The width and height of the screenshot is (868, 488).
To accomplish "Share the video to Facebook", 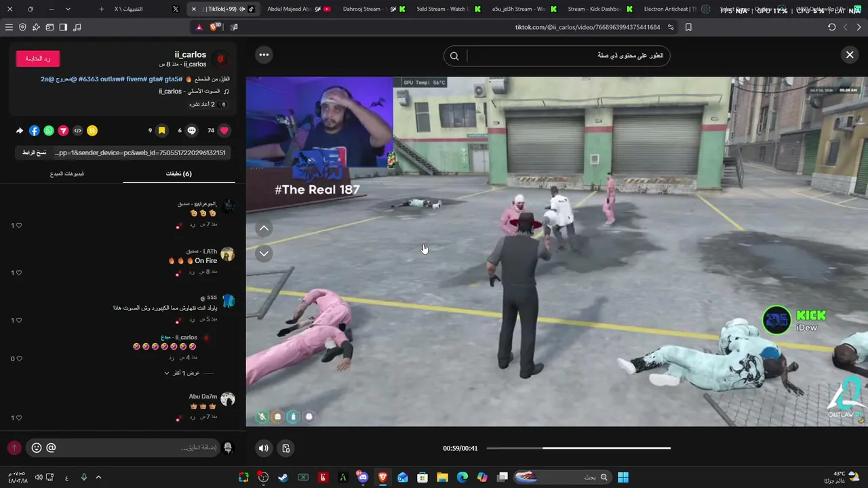I will click(35, 131).
